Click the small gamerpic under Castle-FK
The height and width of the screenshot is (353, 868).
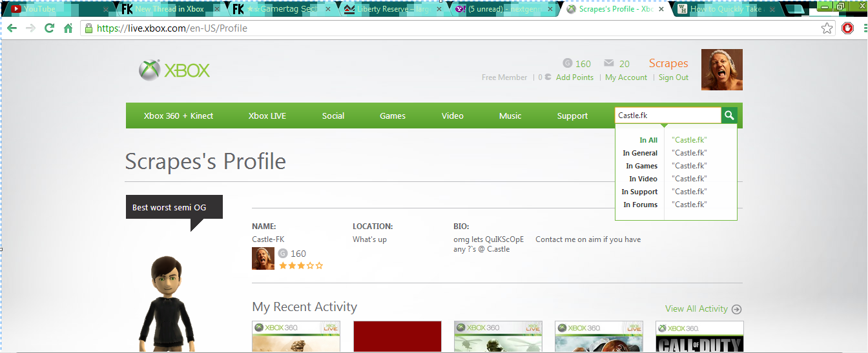pos(263,259)
